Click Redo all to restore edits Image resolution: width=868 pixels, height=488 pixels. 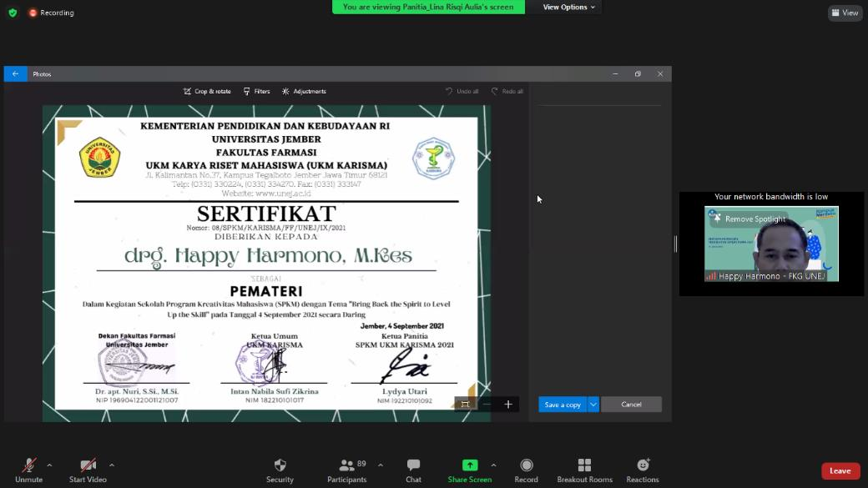(507, 91)
